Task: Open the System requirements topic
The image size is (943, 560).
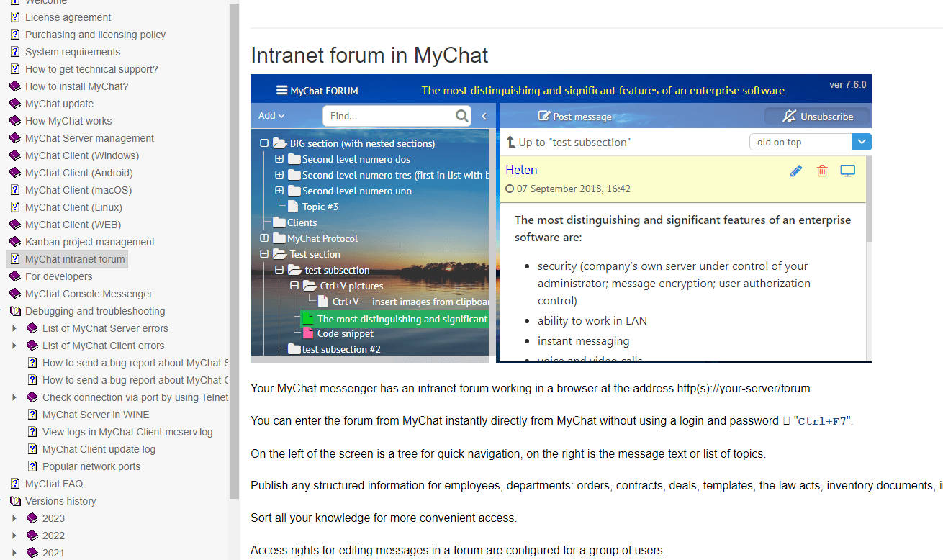Action: point(73,52)
